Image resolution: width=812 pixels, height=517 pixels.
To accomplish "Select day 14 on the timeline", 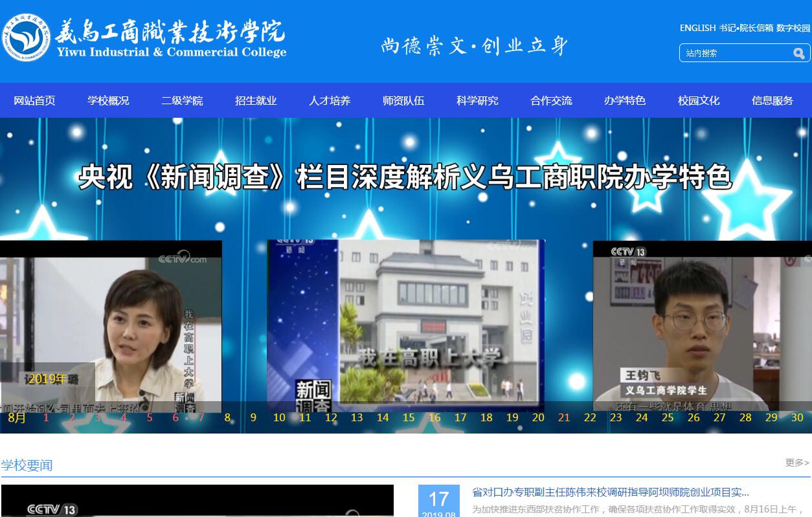I will tap(383, 417).
